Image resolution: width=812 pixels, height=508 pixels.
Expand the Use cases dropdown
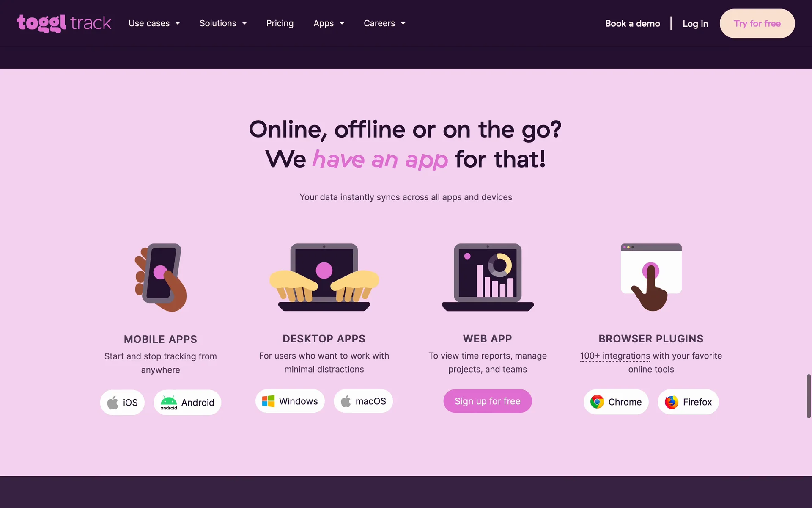tap(154, 23)
